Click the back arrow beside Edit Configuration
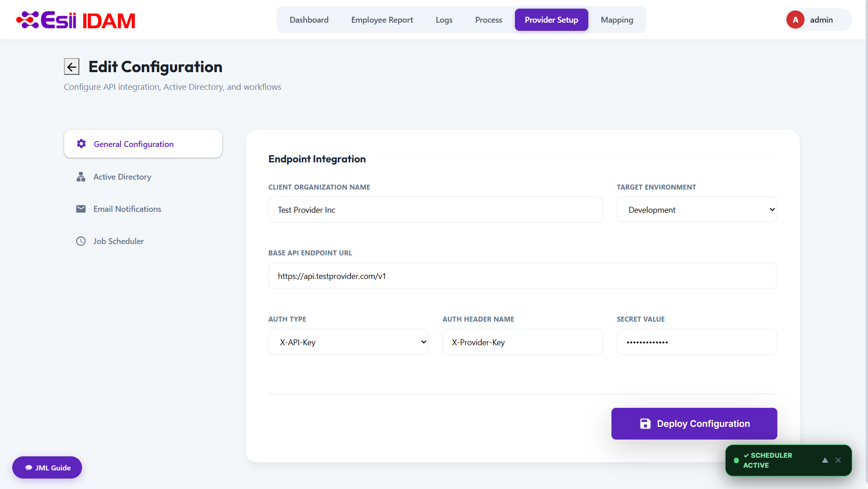868x489 pixels. coord(72,67)
